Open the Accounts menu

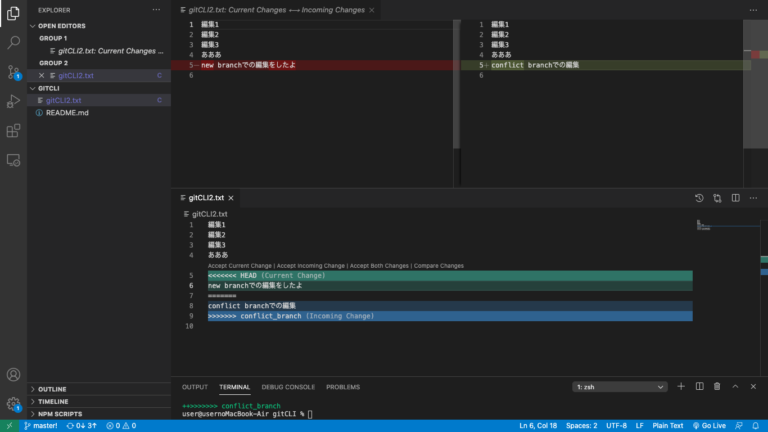click(13, 375)
